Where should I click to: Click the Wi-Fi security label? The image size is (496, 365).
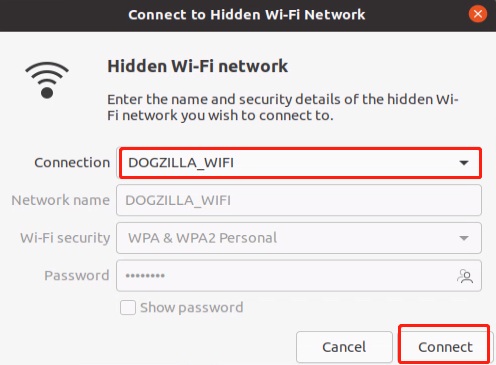click(65, 238)
